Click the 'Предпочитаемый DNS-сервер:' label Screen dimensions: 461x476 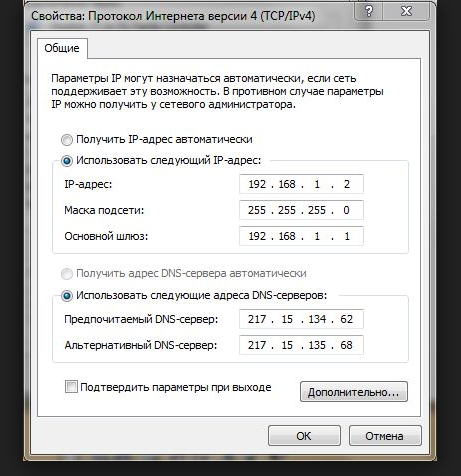point(141,319)
